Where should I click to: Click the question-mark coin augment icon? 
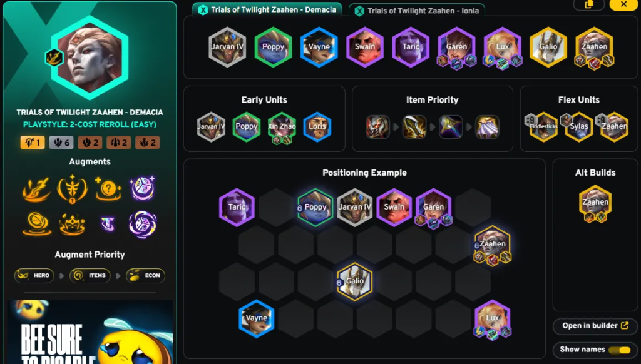(x=108, y=189)
